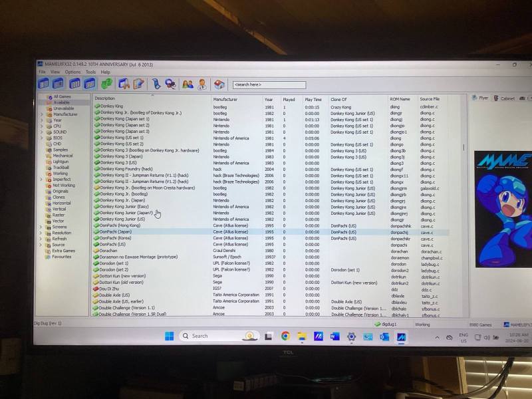Click the notepad with pencil toolbar icon
532x399 pixels.
pyautogui.click(x=139, y=84)
